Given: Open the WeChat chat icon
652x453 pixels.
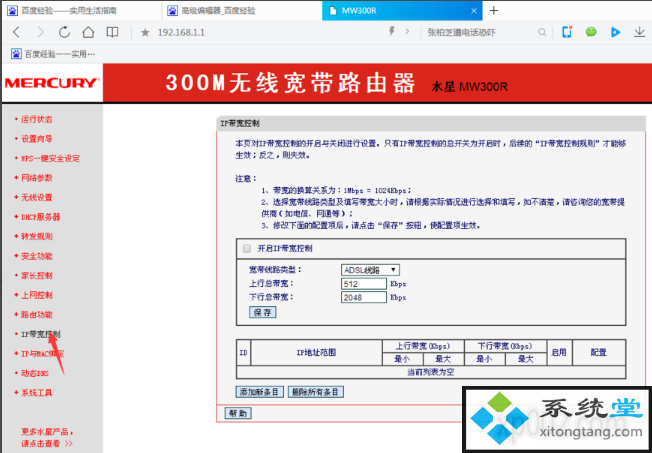Looking at the screenshot, I should (591, 32).
